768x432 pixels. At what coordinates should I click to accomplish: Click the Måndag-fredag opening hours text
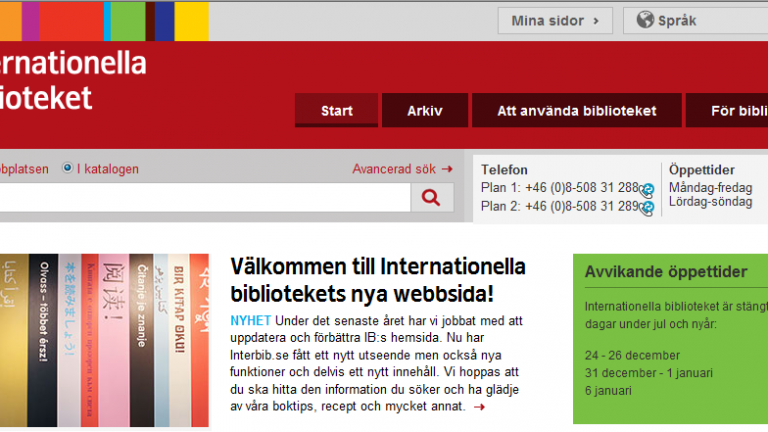pyautogui.click(x=710, y=188)
